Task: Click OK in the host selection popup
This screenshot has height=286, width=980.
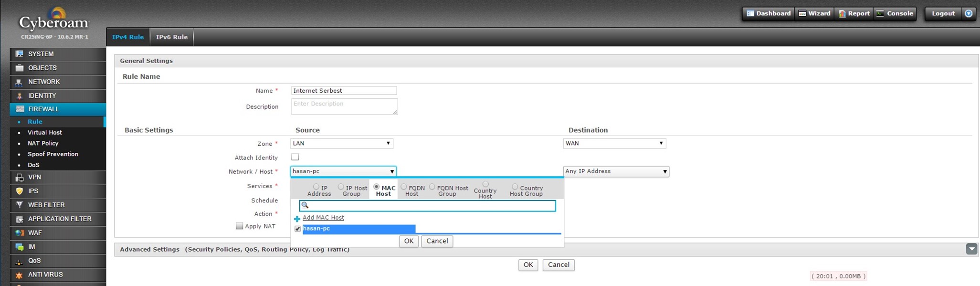Action: point(409,241)
